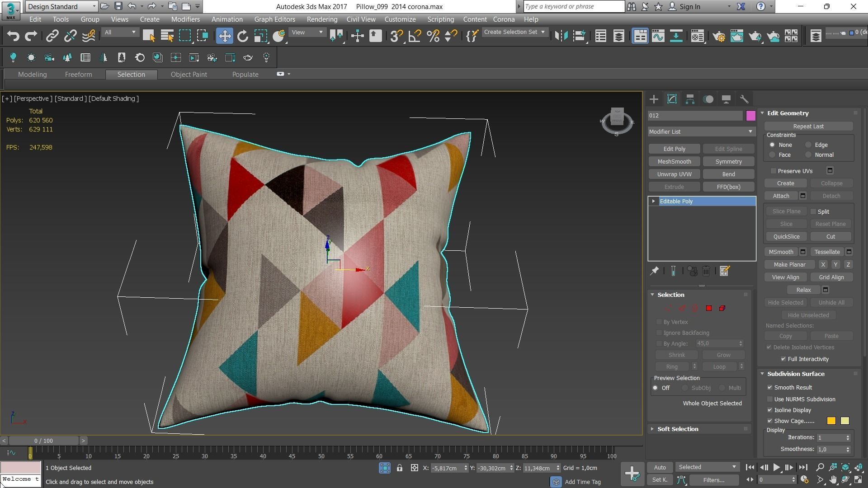Toggle the Isoline Display checkbox
This screenshot has height=488, width=868.
770,410
